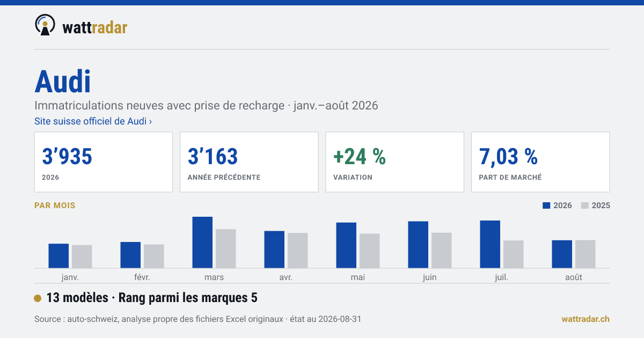
Task: Click the août axis label
Action: [x=574, y=277]
